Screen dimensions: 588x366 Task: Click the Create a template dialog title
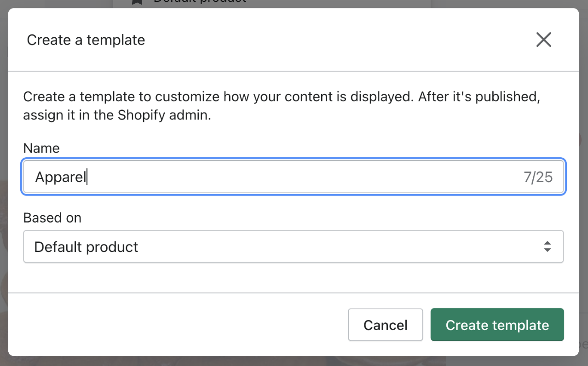click(x=86, y=40)
